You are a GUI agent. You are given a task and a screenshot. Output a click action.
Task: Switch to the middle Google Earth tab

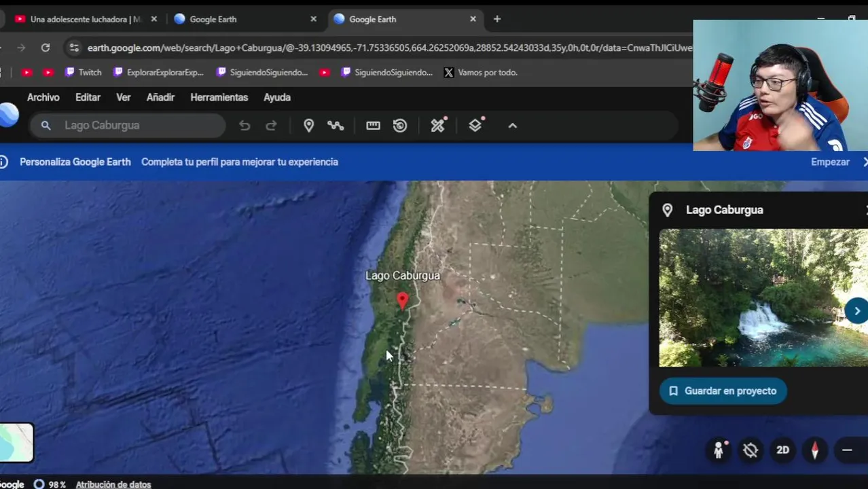click(246, 19)
